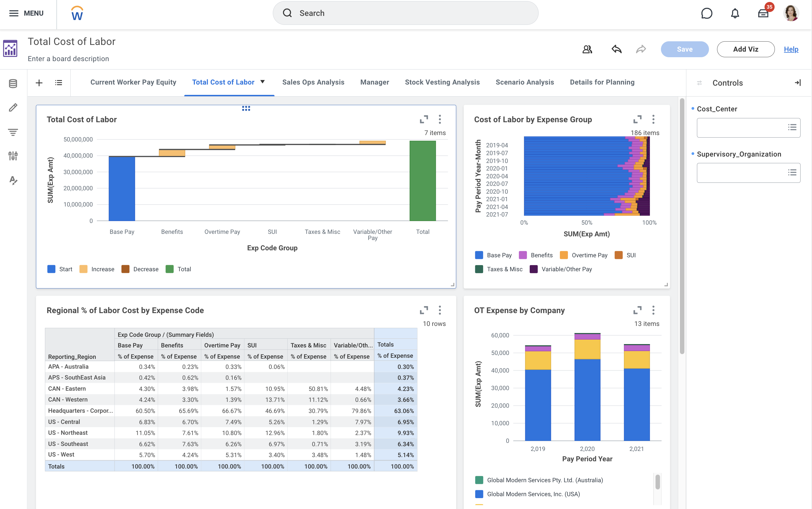Image resolution: width=812 pixels, height=509 pixels.
Task: Add a new sheet with plus icon
Action: [39, 83]
